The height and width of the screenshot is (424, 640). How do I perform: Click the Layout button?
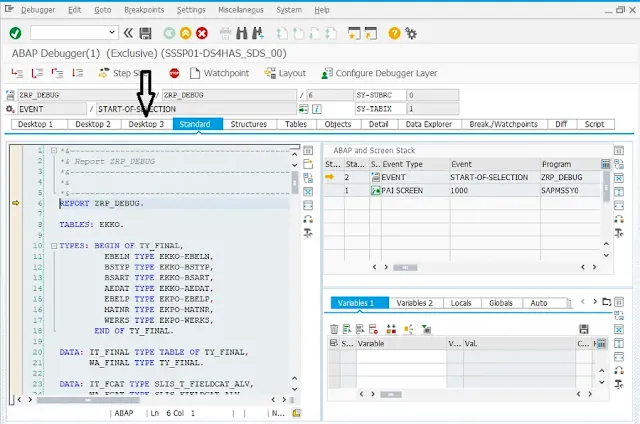285,73
